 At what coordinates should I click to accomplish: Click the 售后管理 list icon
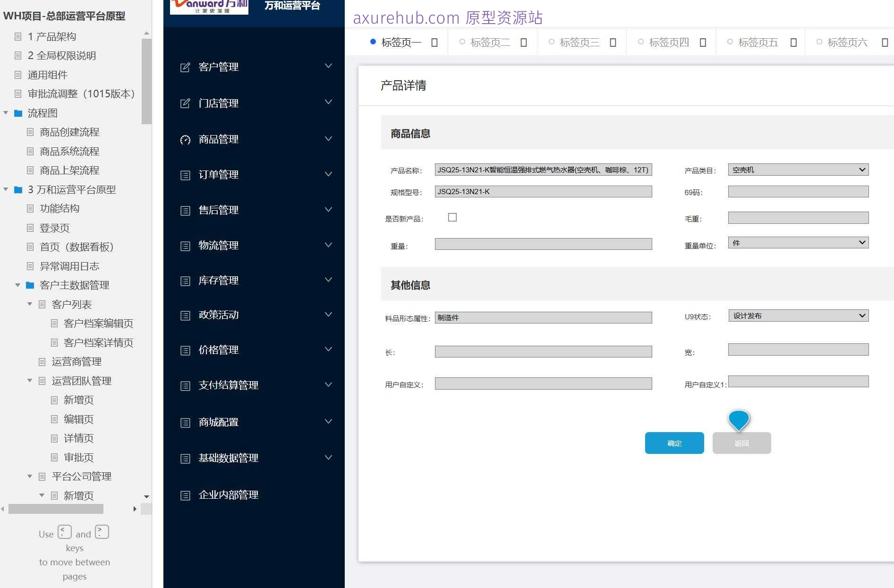click(185, 210)
